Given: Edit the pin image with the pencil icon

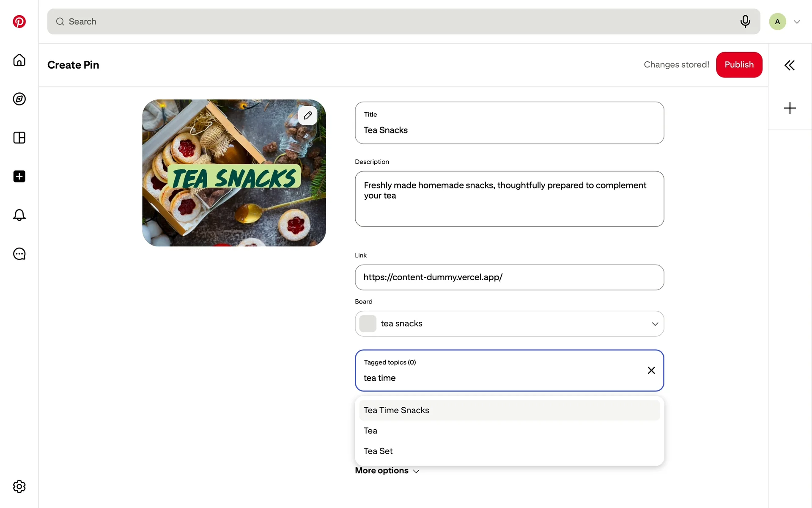Looking at the screenshot, I should coord(307,115).
